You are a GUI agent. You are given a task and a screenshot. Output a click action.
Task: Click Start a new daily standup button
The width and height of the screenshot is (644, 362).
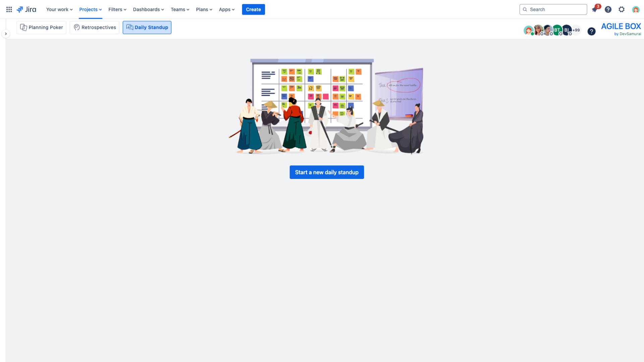pyautogui.click(x=327, y=172)
